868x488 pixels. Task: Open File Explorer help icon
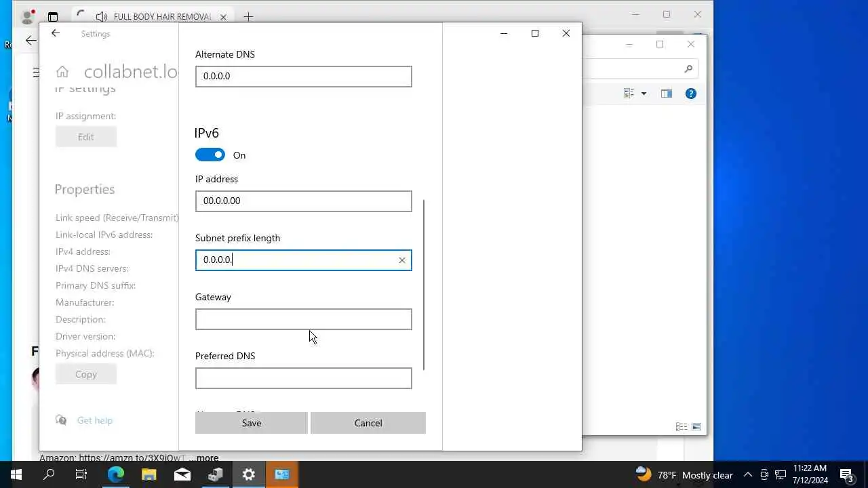[x=691, y=94]
